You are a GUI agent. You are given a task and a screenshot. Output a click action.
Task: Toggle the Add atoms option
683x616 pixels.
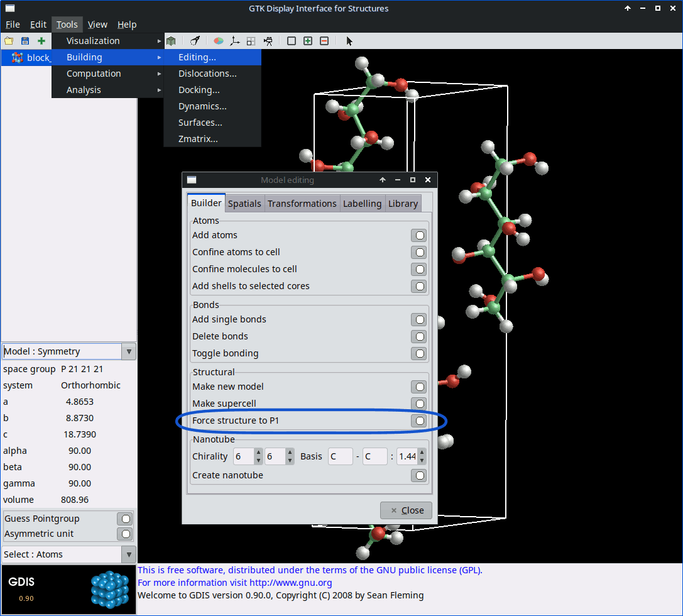419,235
